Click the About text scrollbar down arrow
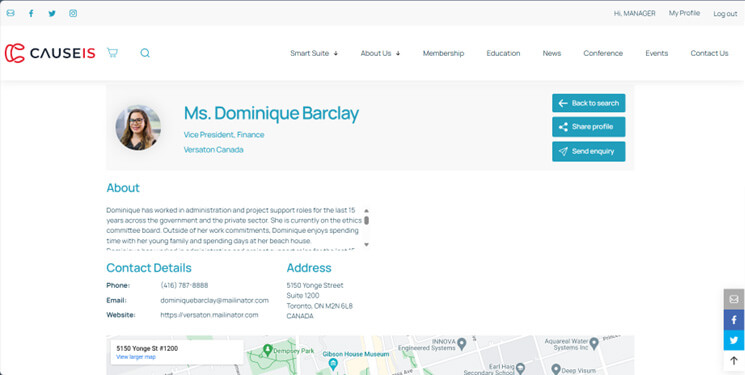 tap(366, 244)
